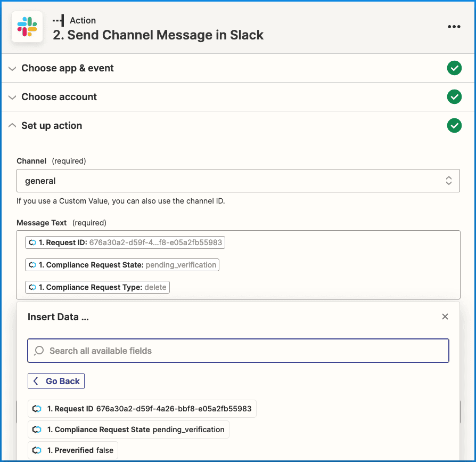The width and height of the screenshot is (476, 462).
Task: Open the three-dot options menu
Action: tap(454, 27)
